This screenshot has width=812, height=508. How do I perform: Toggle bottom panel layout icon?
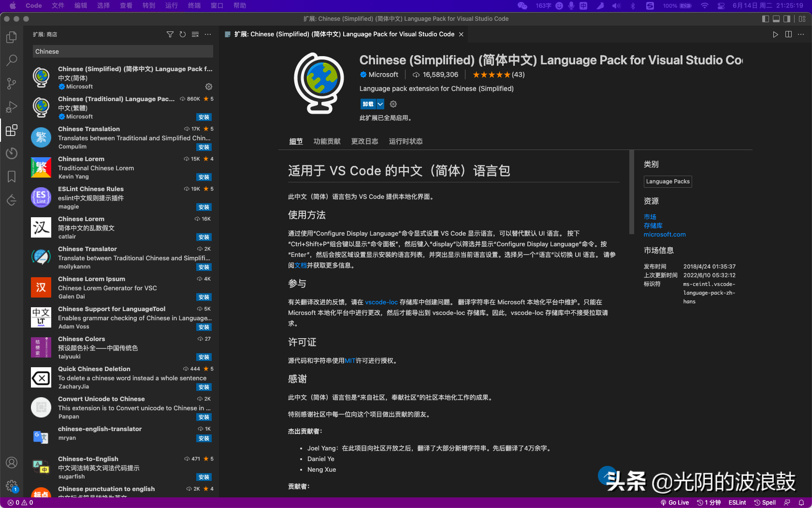pyautogui.click(x=776, y=19)
